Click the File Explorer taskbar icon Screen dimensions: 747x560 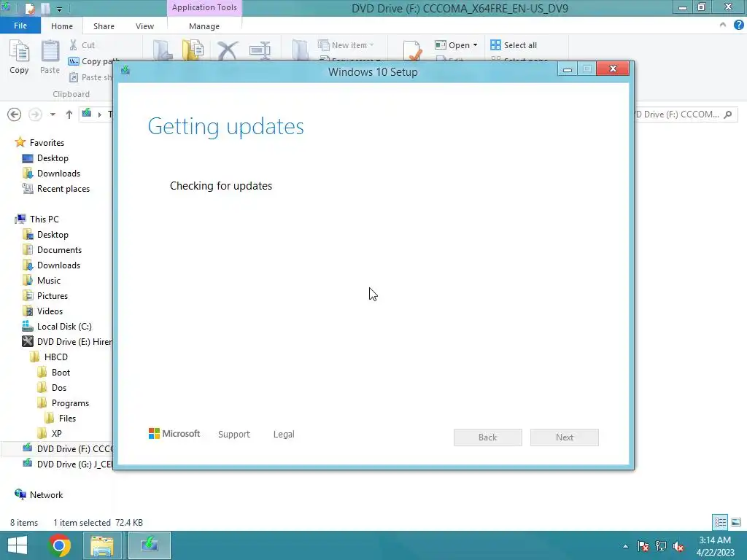pyautogui.click(x=102, y=545)
